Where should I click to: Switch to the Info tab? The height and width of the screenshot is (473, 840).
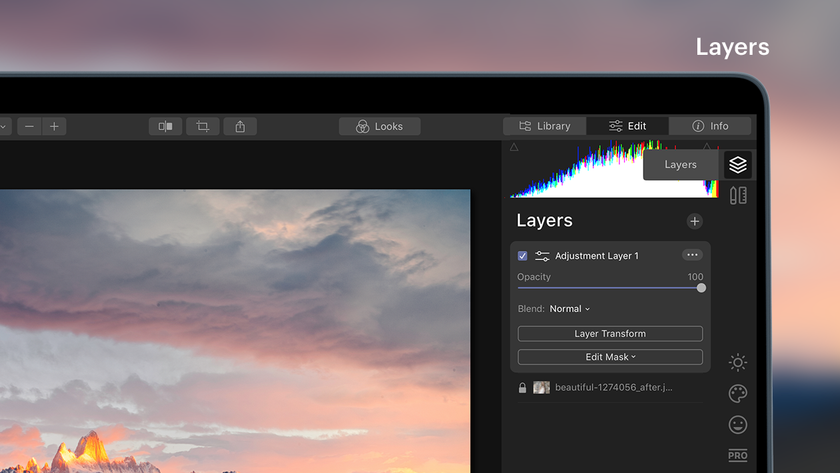click(710, 126)
